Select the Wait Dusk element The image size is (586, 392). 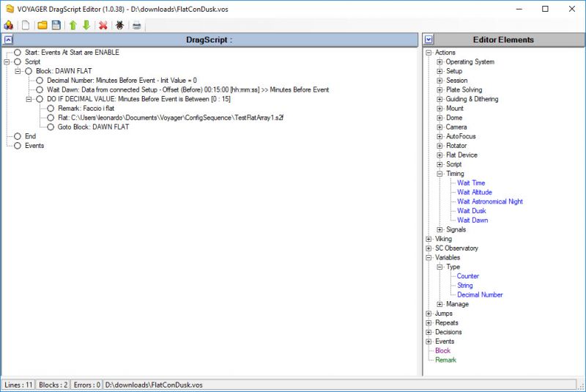click(472, 211)
